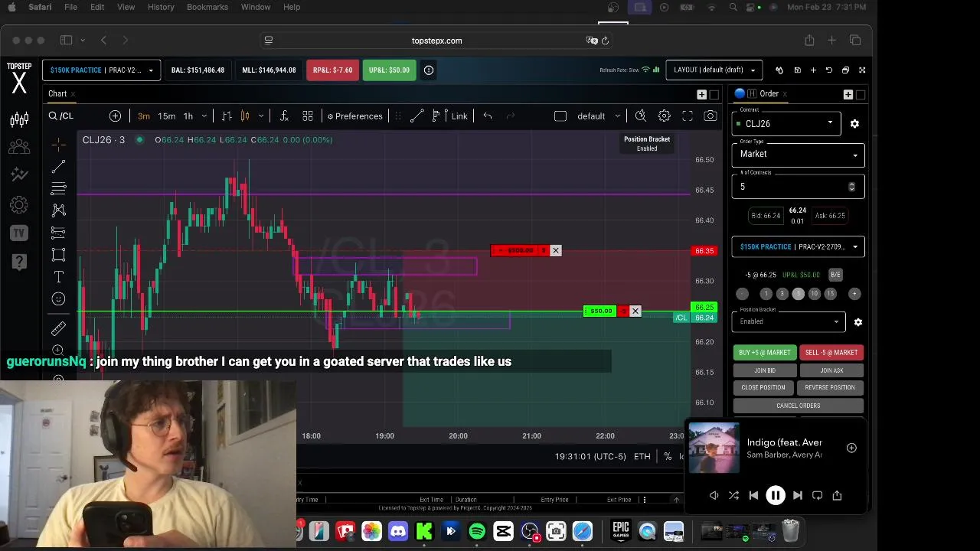Viewport: 980px width, 551px height.
Task: Select the rectangle shape tool
Action: (59, 255)
